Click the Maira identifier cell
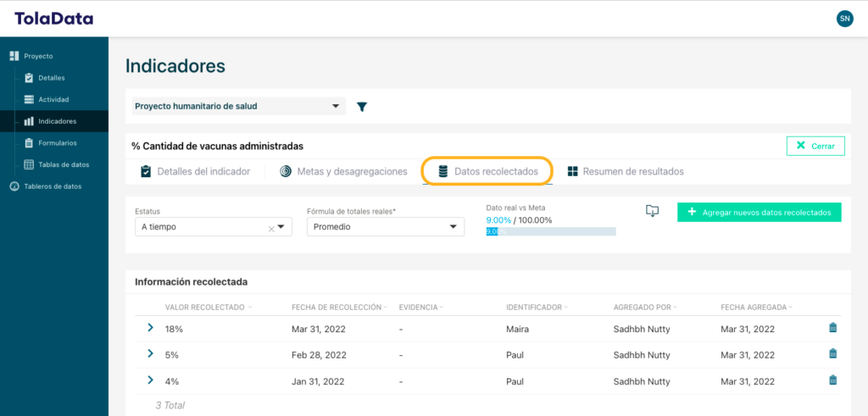 click(x=518, y=329)
